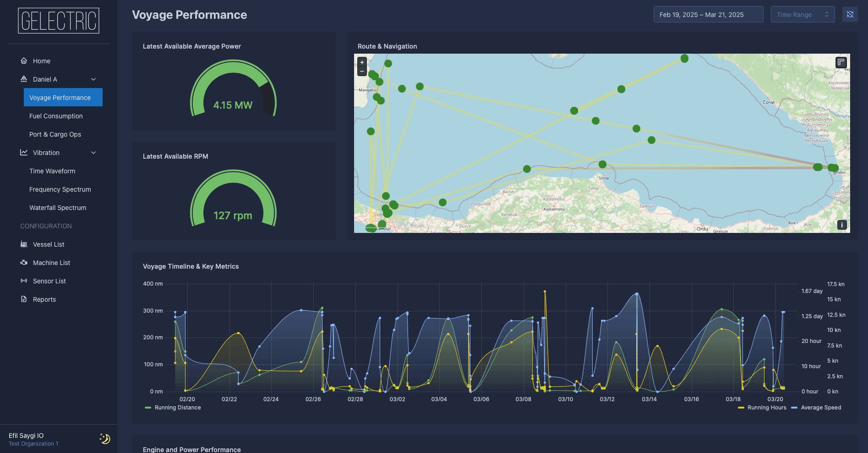
Task: Click the Feb 19 – Mar 21 date range field
Action: point(708,14)
